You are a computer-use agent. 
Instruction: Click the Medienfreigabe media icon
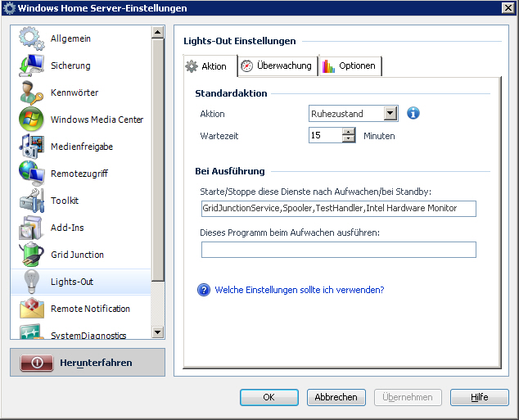31,147
